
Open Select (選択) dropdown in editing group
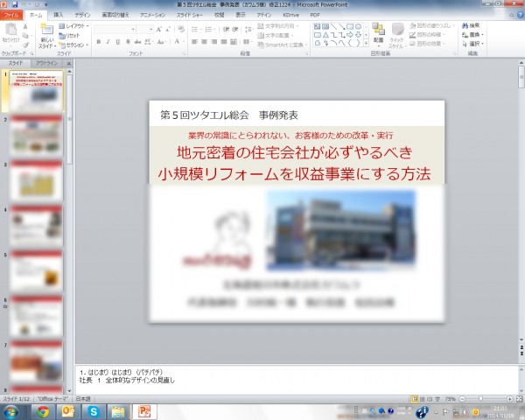[x=472, y=44]
